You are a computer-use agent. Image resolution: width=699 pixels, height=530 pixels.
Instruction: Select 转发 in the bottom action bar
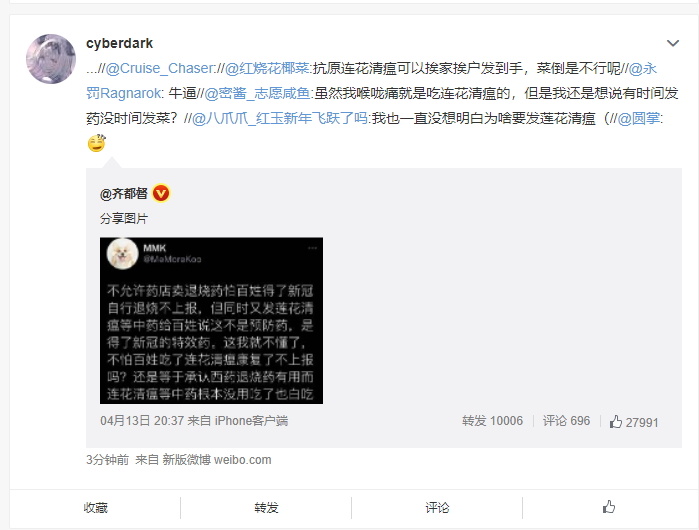[266, 508]
